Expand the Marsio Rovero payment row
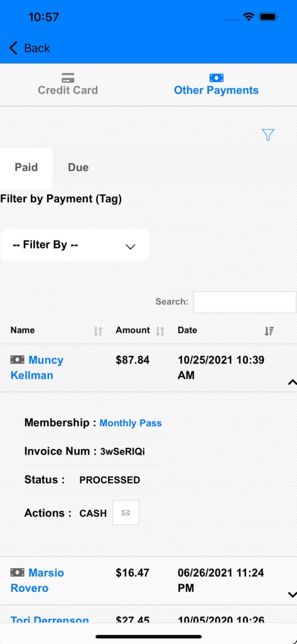 [x=292, y=594]
